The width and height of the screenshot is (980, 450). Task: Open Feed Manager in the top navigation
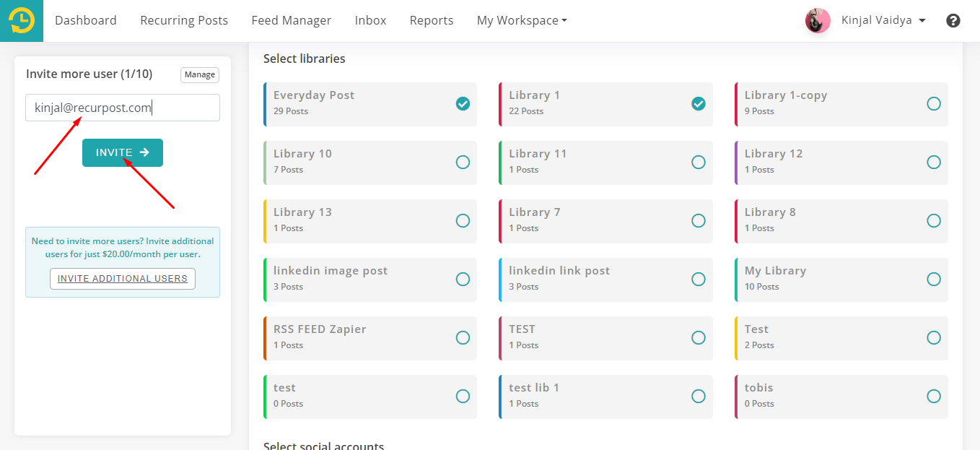292,20
